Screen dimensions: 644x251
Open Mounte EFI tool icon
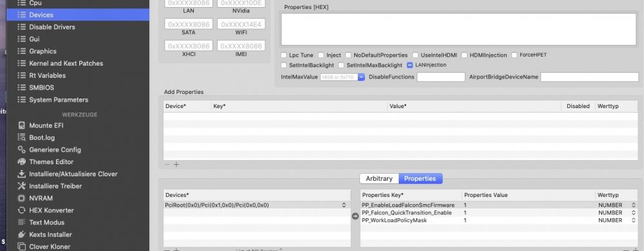point(22,126)
